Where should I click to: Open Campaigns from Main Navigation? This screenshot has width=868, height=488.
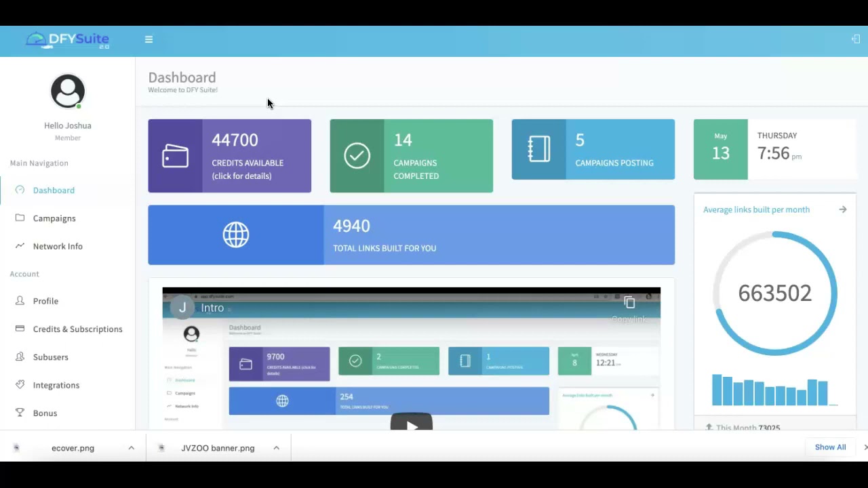pyautogui.click(x=54, y=218)
